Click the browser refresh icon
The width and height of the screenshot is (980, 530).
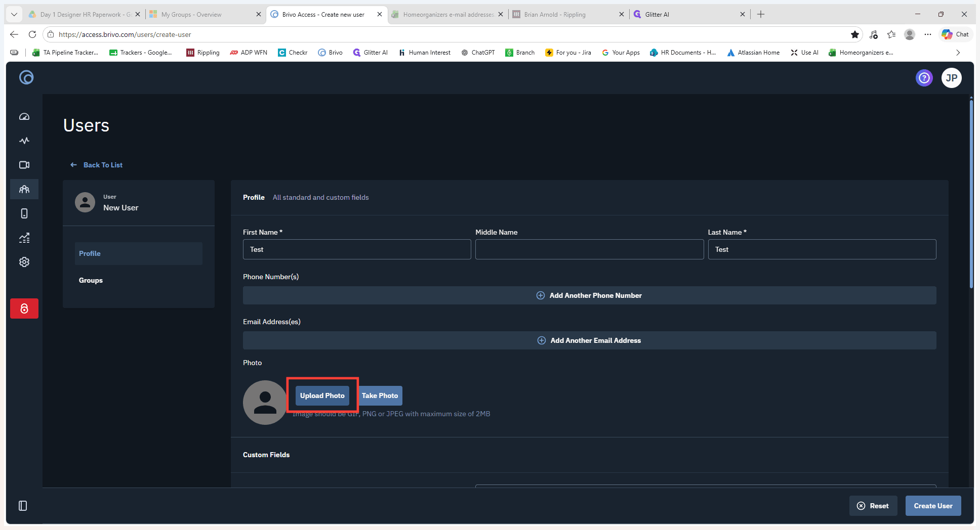(x=32, y=34)
